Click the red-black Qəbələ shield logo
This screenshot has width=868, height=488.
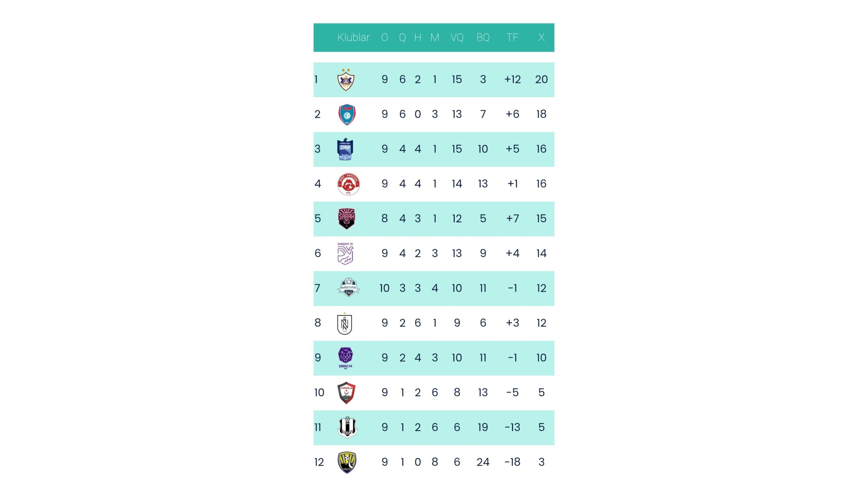click(x=347, y=393)
